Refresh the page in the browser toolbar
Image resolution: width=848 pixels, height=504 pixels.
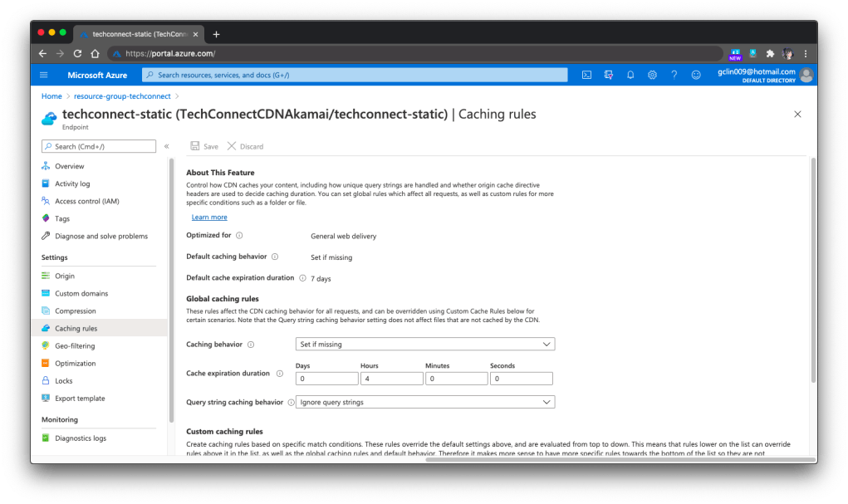point(77,52)
